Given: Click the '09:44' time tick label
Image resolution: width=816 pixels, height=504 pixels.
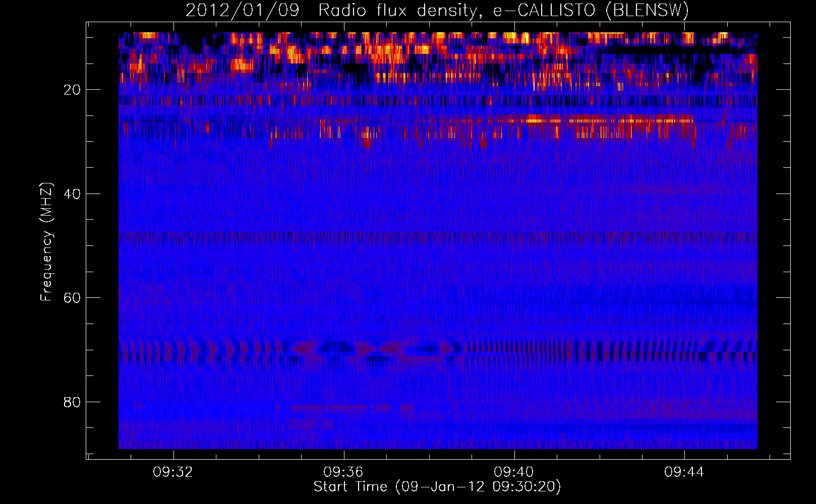Looking at the screenshot, I should (x=684, y=472).
